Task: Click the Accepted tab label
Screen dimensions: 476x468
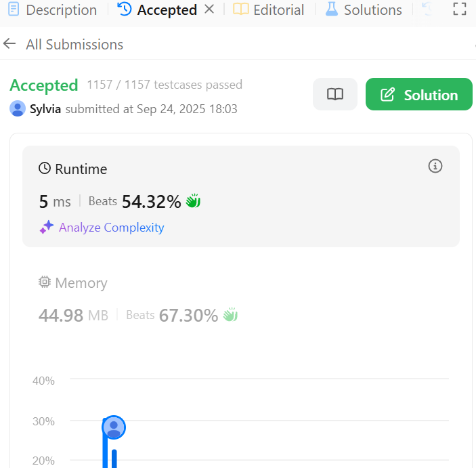Action: pyautogui.click(x=167, y=10)
